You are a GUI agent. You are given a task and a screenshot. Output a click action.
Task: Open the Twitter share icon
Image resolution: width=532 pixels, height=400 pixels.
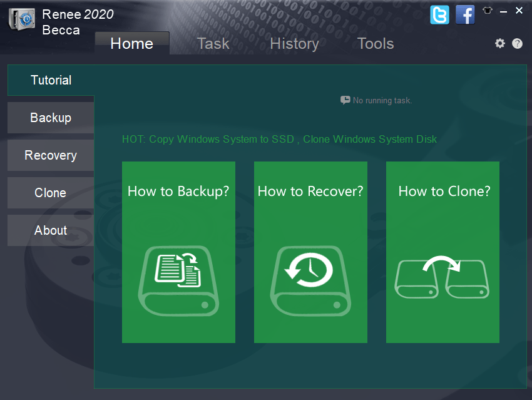click(x=439, y=15)
